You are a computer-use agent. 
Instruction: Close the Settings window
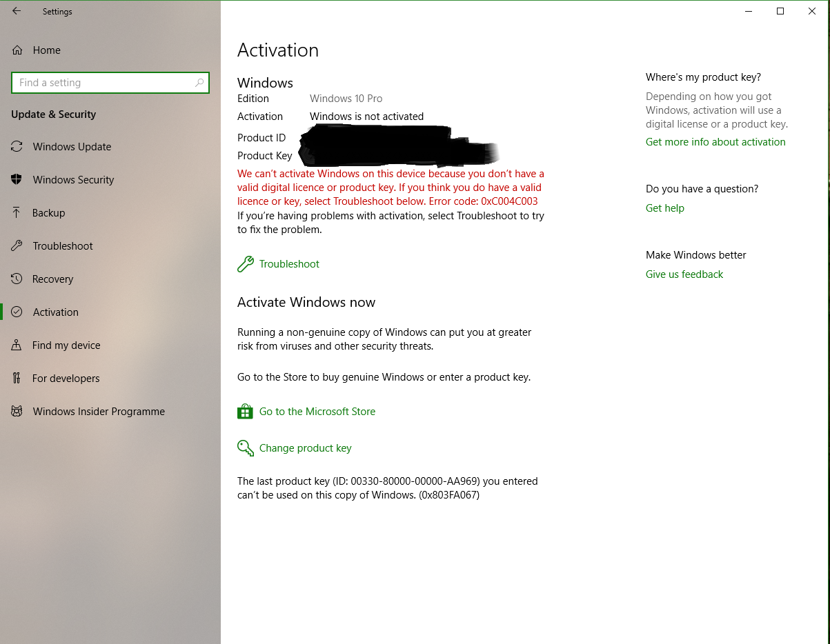[812, 11]
